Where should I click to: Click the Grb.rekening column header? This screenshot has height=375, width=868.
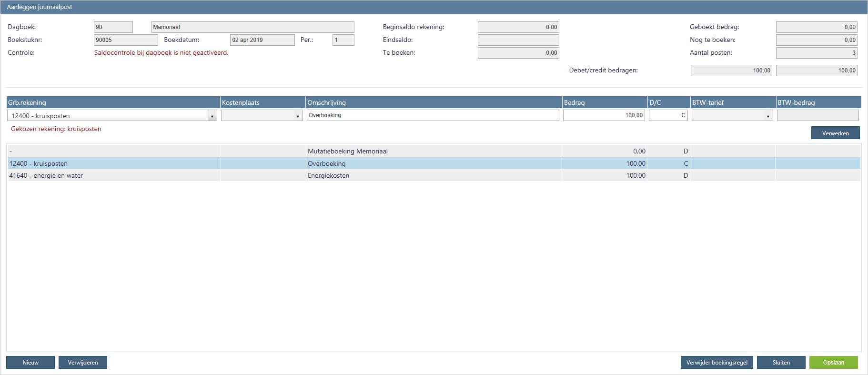point(113,102)
